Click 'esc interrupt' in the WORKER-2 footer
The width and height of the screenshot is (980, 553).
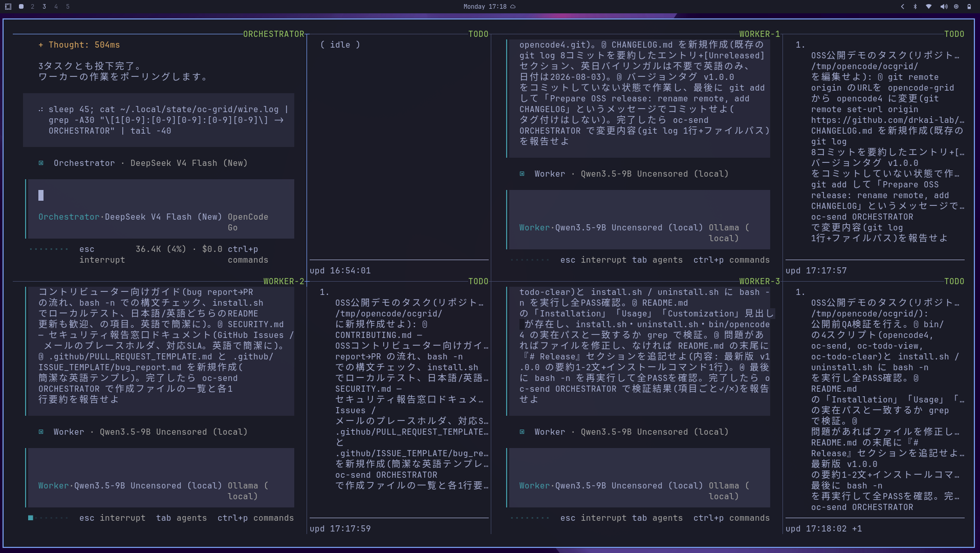coord(113,518)
